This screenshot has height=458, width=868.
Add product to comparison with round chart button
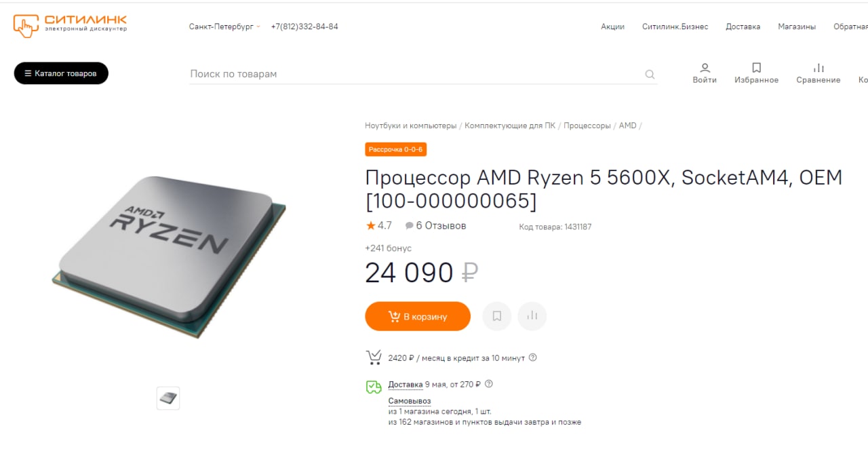pos(532,316)
